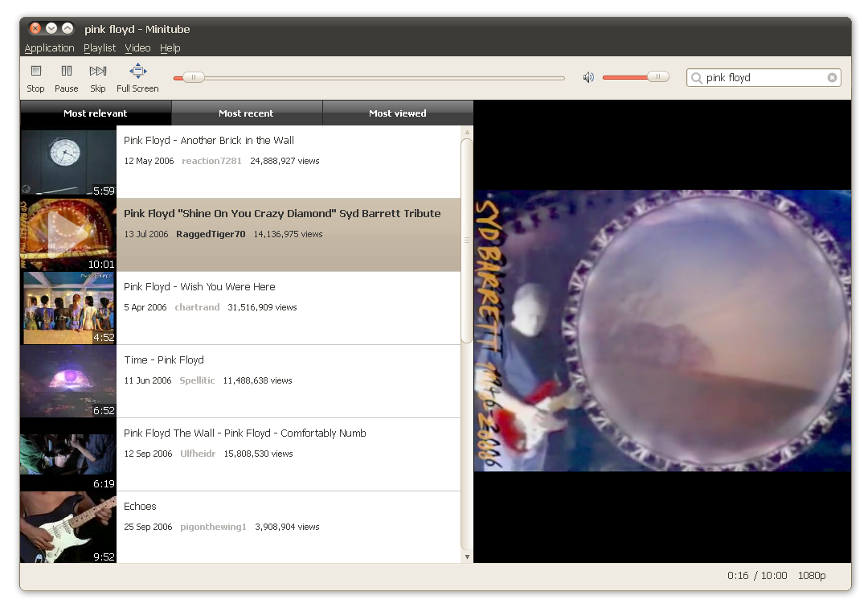Click the playlist scrollbar up arrow
Screen dimensions: 868x608
[467, 133]
